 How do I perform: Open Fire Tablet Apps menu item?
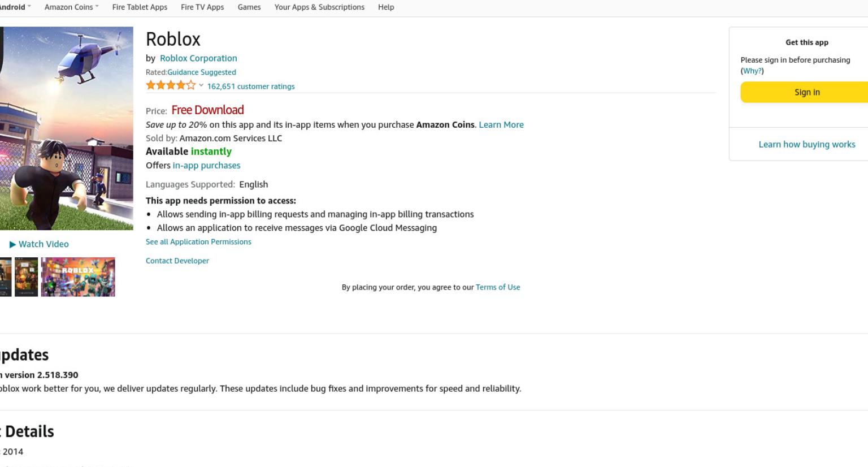140,7
